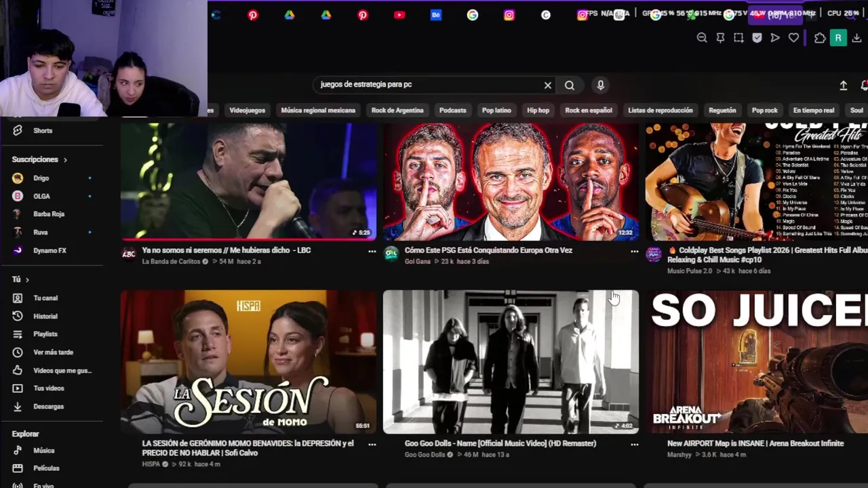Open the Drigo subscription channel
Screen dimensions: 868x488
click(41, 178)
